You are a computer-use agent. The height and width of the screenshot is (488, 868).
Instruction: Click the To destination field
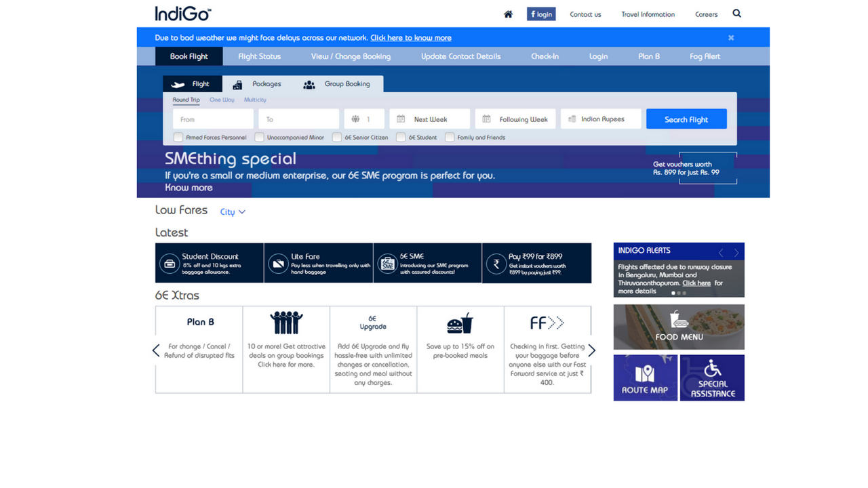point(298,119)
